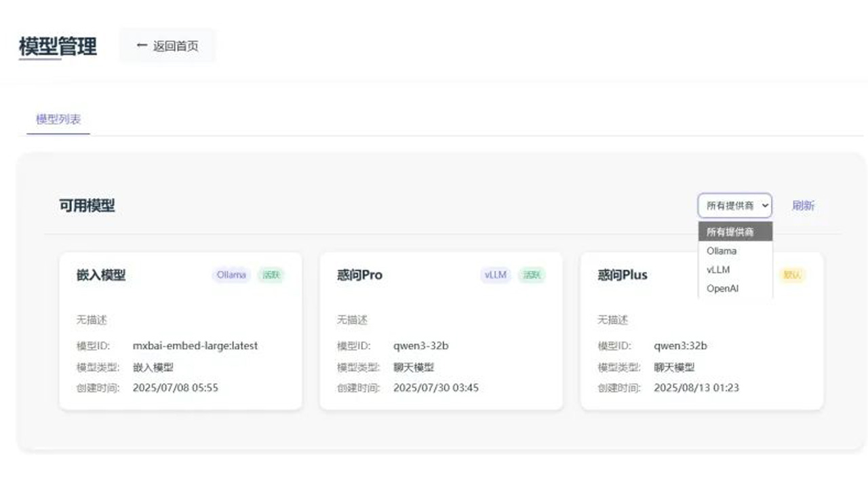Image resolution: width=868 pixels, height=481 pixels.
Task: Open the 惑问Pro model card title
Action: [359, 275]
